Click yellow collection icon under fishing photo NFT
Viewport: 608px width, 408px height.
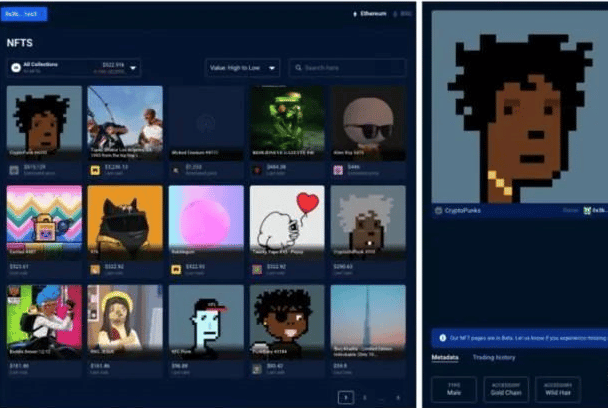95,170
